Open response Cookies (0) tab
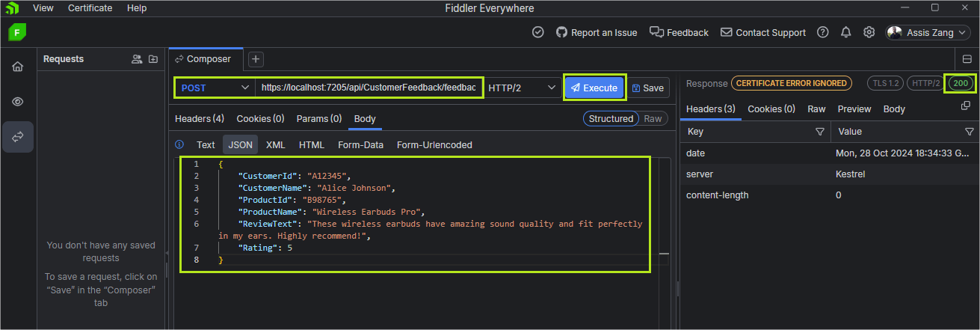Screen dimensions: 980x330 pos(771,109)
